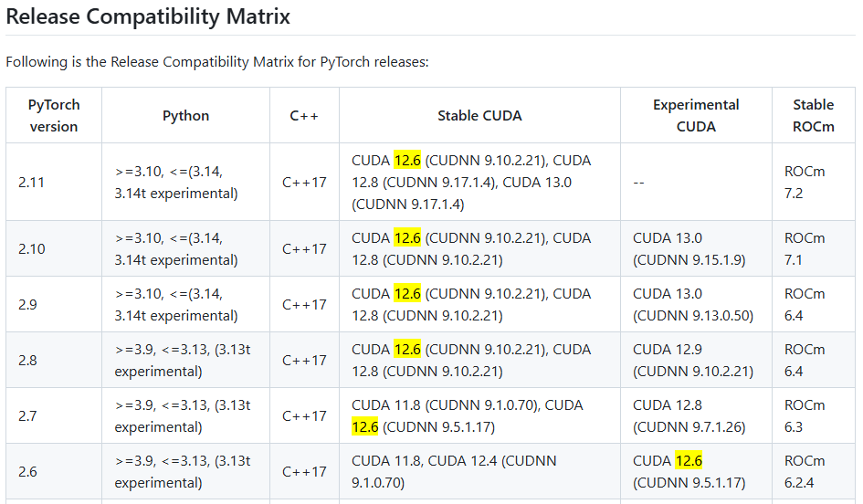Click the Stable CUDA cell in the 2.11 row
This screenshot has height=504, width=863.
click(x=480, y=182)
